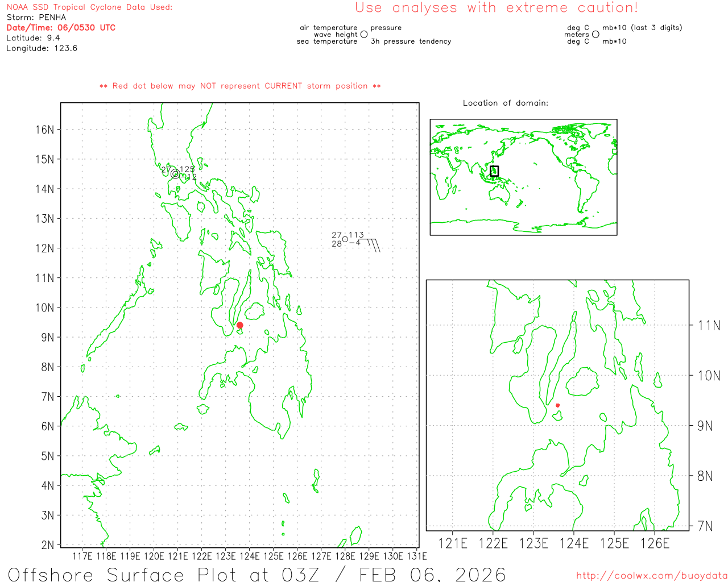This screenshot has height=582, width=728.
Task: Click the red dot on the zoomed inset map
Action: click(557, 405)
